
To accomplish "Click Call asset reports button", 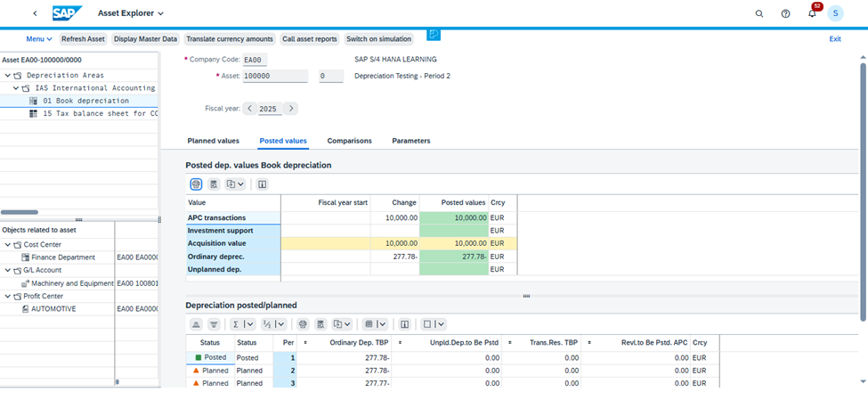I will click(x=310, y=39).
